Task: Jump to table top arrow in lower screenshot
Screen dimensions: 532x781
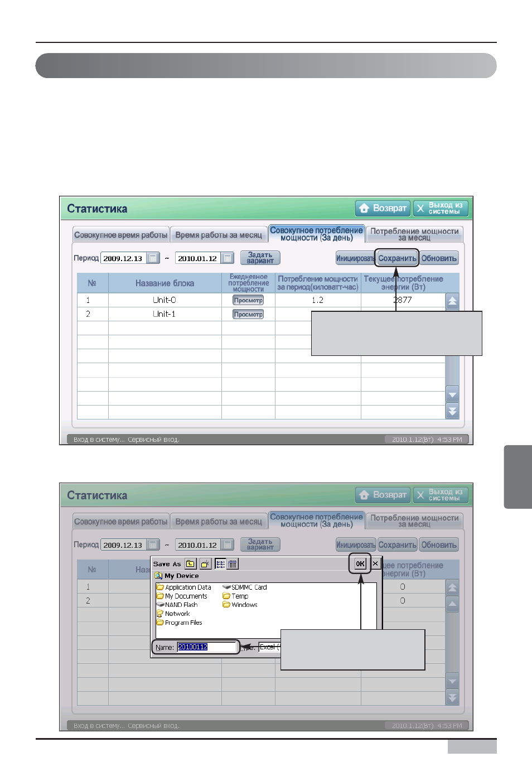Action: [x=452, y=587]
